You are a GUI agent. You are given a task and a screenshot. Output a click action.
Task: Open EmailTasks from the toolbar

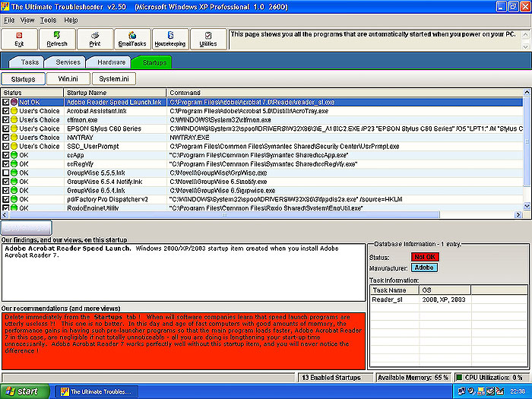tap(132, 40)
